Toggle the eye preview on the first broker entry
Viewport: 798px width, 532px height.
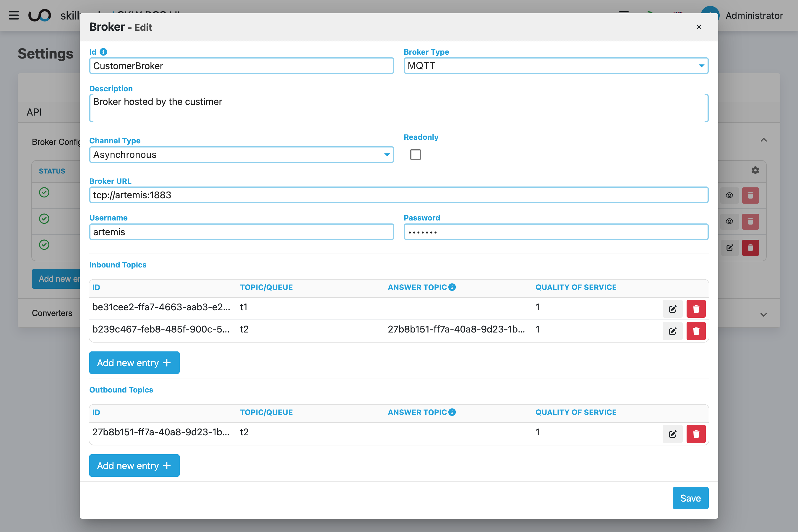[x=730, y=195]
